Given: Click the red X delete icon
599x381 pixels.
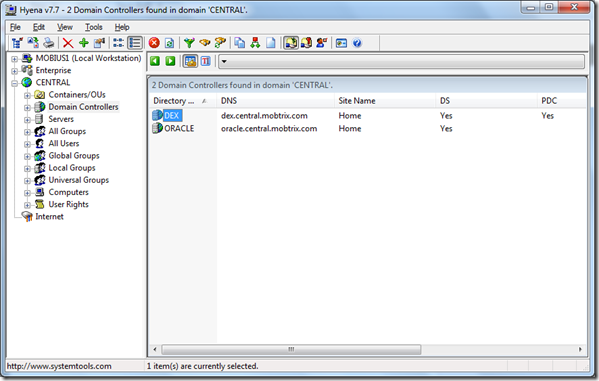Looking at the screenshot, I should (x=68, y=43).
